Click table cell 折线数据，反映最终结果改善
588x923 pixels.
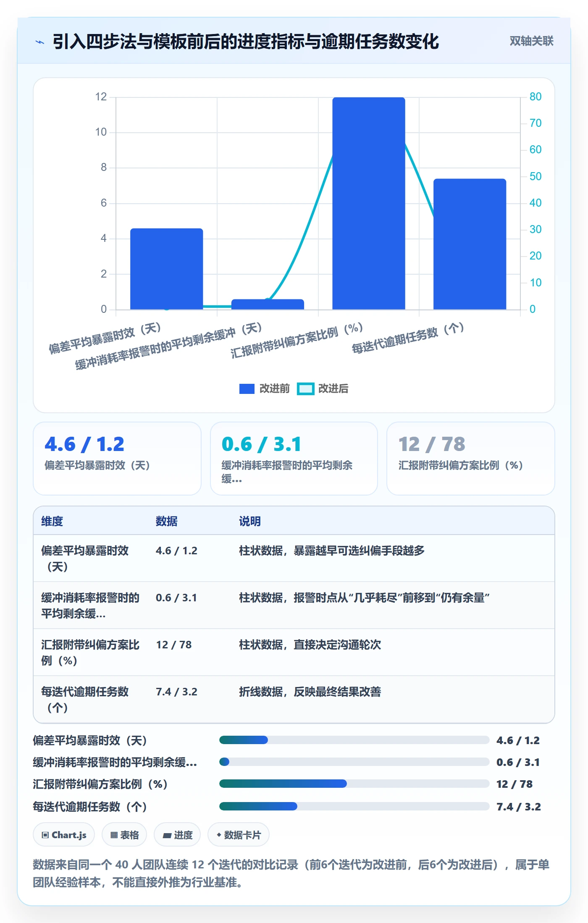pyautogui.click(x=310, y=692)
